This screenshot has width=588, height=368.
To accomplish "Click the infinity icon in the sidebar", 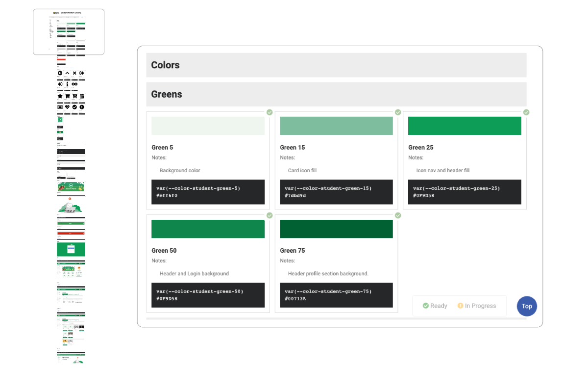I will point(74,84).
